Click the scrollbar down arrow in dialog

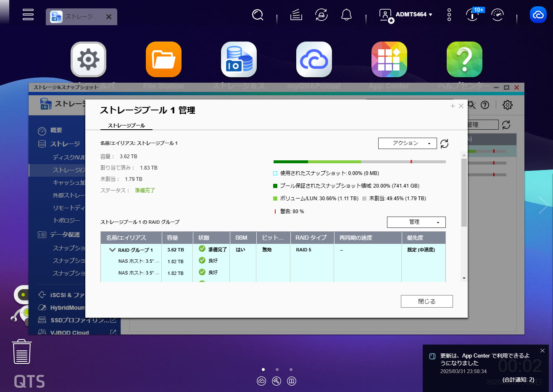pos(464,278)
